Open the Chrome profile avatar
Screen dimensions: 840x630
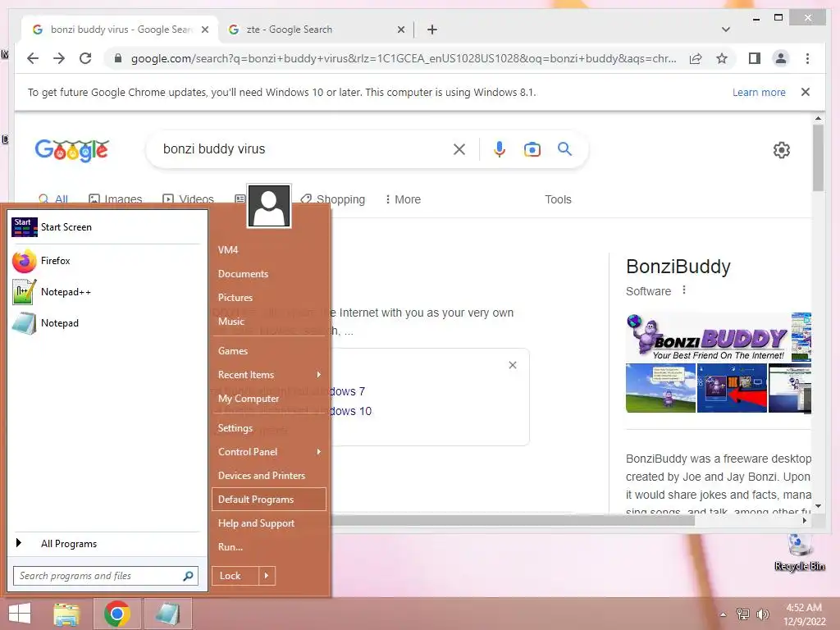click(x=781, y=58)
